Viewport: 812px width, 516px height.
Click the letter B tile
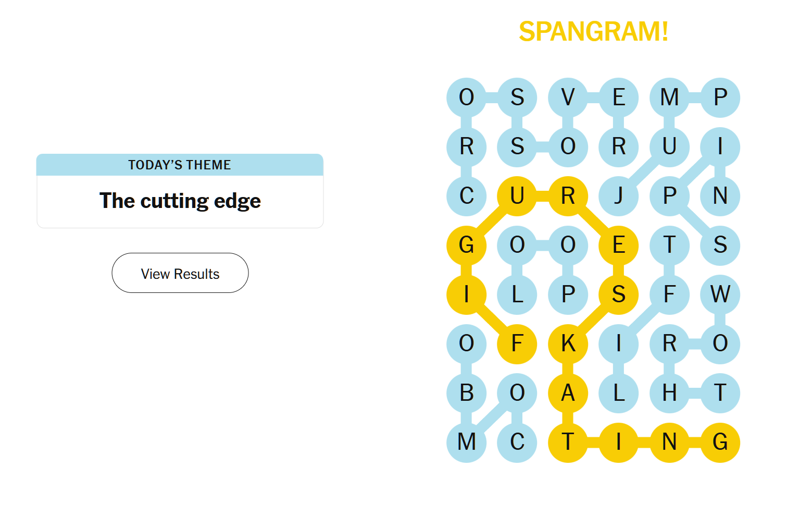pos(466,393)
